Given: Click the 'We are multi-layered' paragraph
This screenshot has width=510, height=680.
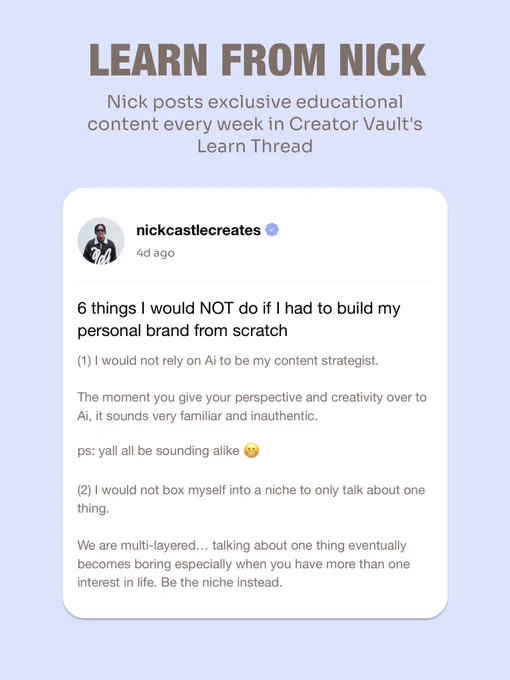Looking at the screenshot, I should tap(243, 564).
